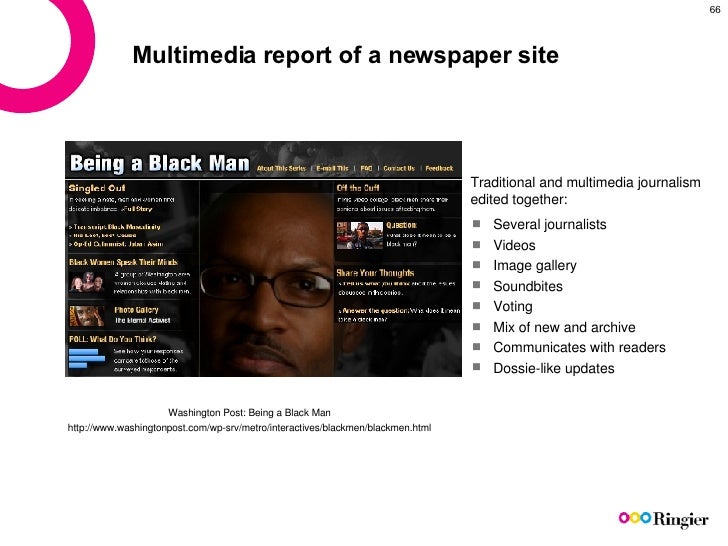Open the 'About This Series' nav link
The width and height of the screenshot is (728, 546).
point(281,169)
